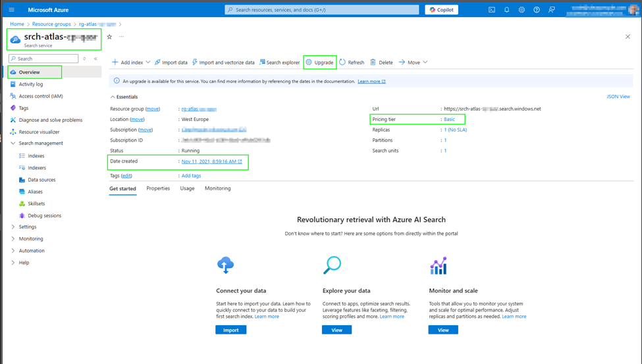Click move link next to Resource group
642x364 pixels.
click(153, 109)
